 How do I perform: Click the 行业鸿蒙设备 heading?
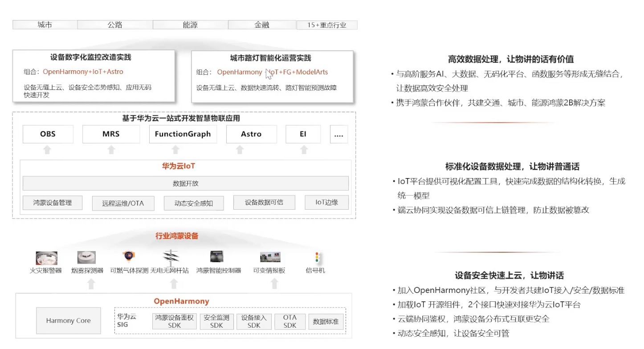(177, 236)
